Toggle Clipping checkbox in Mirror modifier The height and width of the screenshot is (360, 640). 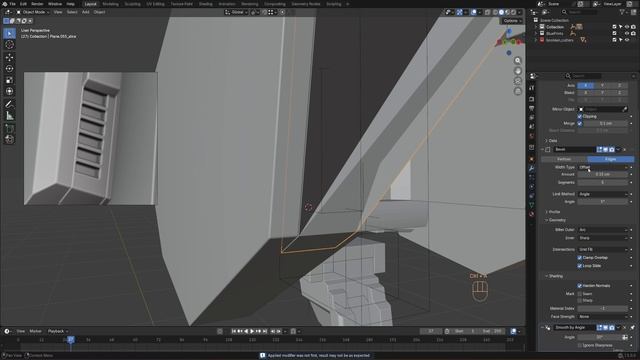[x=580, y=116]
